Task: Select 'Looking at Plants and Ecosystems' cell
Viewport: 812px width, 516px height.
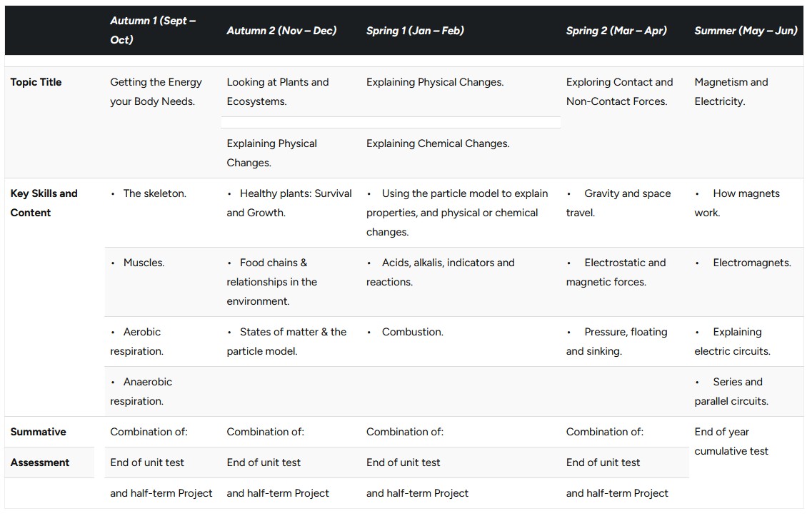Action: (278, 91)
